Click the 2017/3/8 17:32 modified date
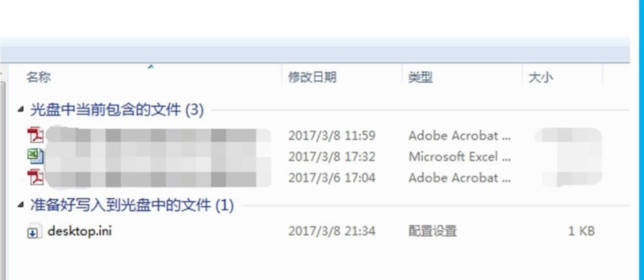 click(332, 157)
